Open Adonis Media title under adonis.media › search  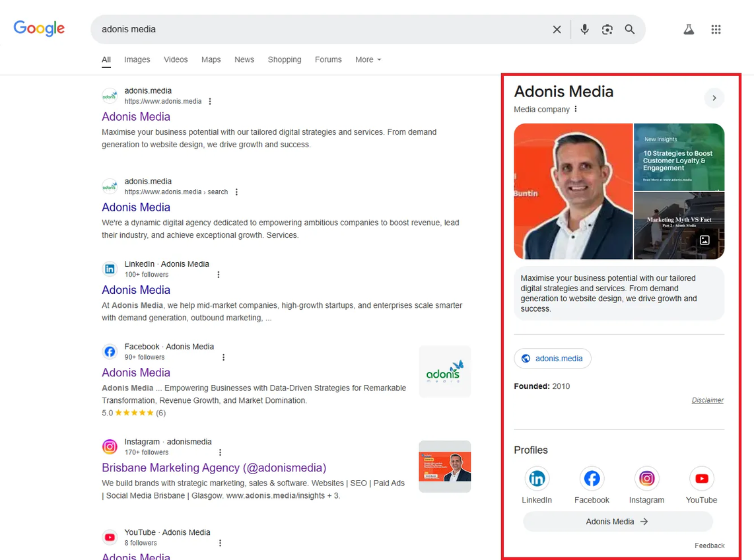coord(136,207)
